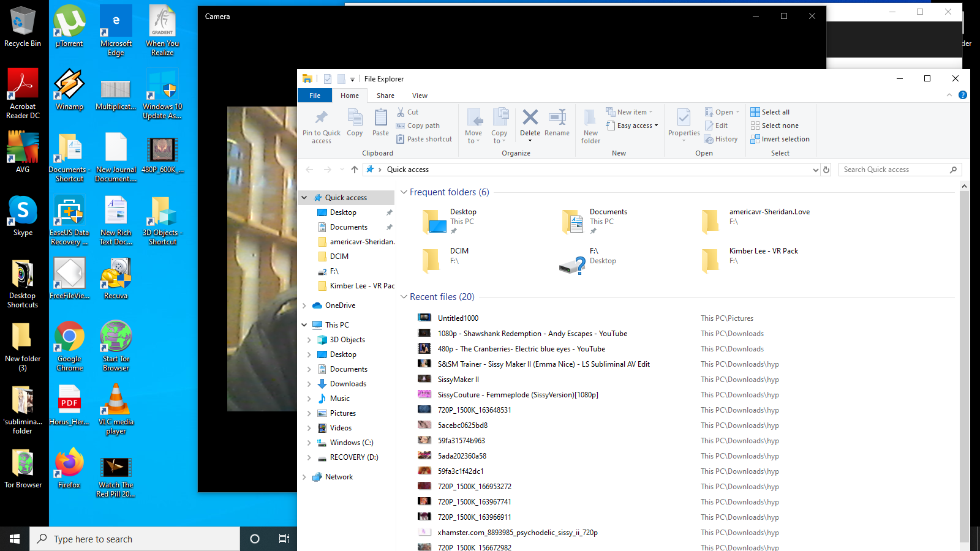The image size is (980, 551).
Task: Expand Windows (C:) tree node
Action: 309,443
